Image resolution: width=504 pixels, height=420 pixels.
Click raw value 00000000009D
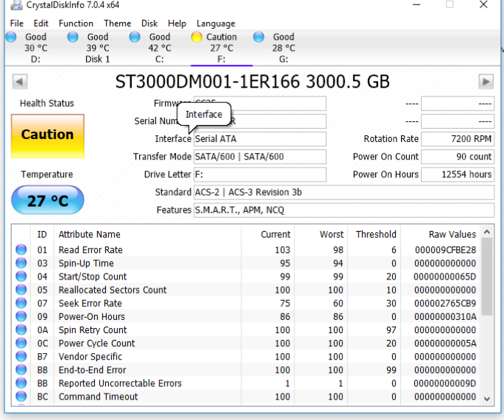445,383
